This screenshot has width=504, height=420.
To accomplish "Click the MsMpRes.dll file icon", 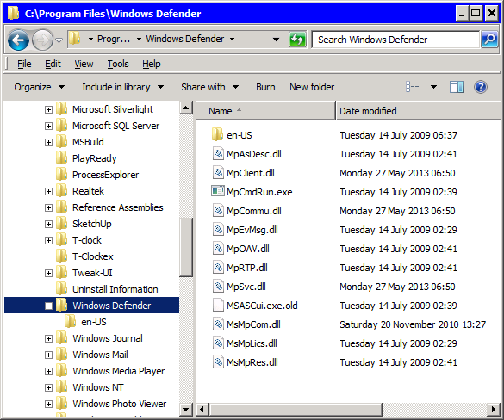I will pyautogui.click(x=218, y=362).
